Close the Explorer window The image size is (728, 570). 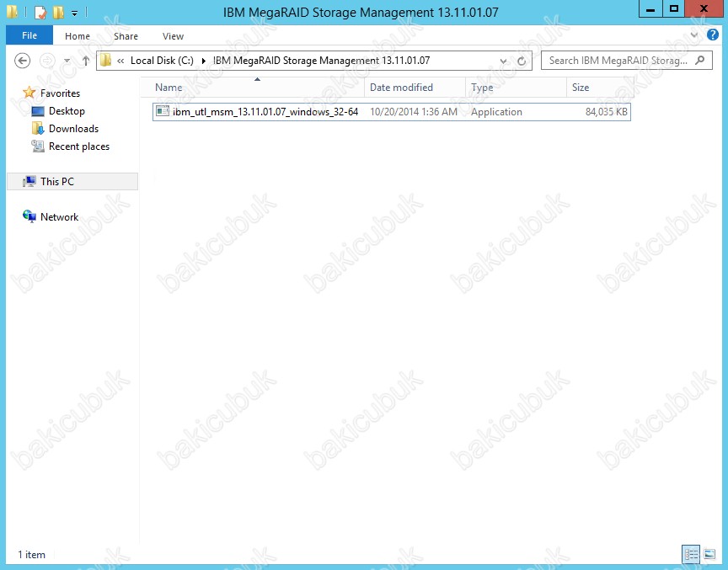point(704,8)
